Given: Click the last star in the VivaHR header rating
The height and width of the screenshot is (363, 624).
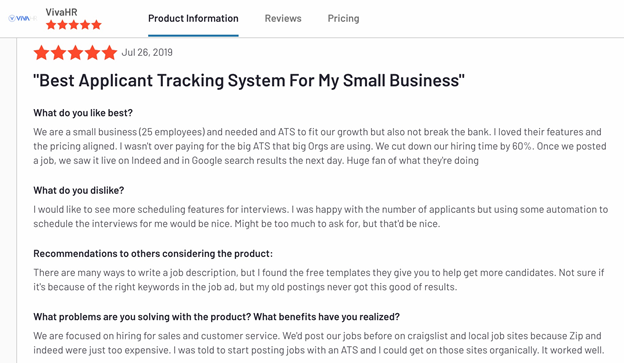Looking at the screenshot, I should [96, 25].
